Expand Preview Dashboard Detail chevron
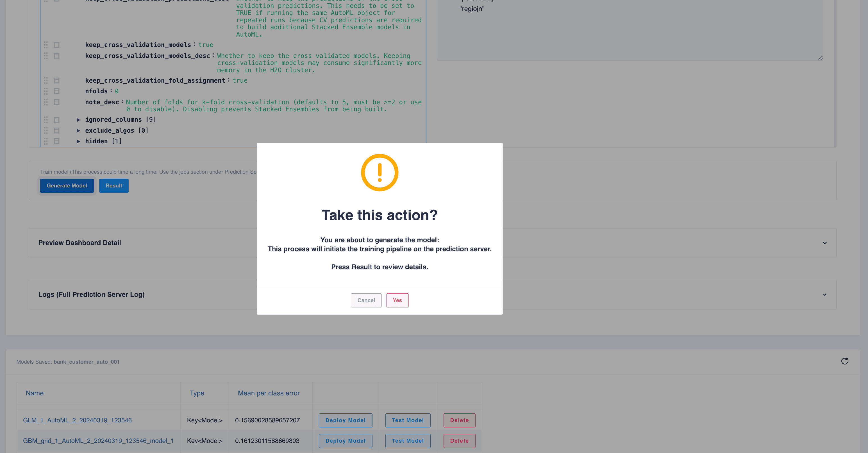 (x=824, y=243)
